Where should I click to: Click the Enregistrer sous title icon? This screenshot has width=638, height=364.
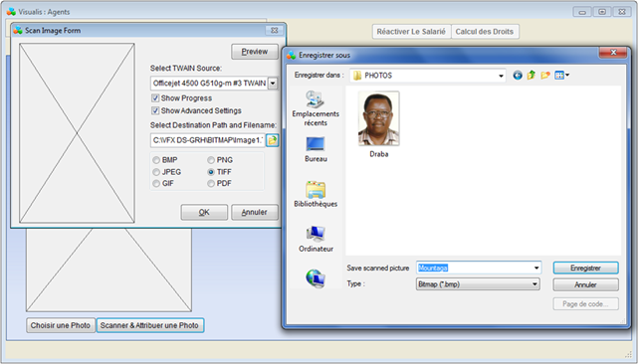click(291, 55)
